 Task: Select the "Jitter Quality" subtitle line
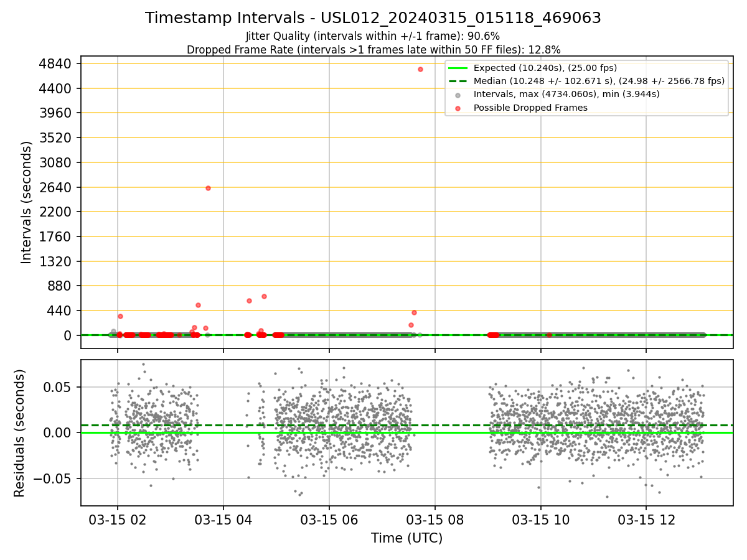(374, 36)
